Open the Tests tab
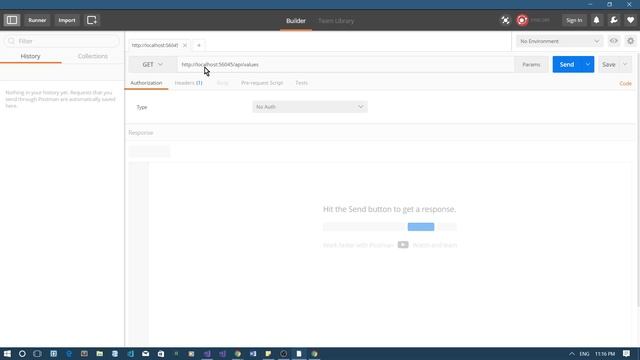Image resolution: width=640 pixels, height=360 pixels. [302, 83]
